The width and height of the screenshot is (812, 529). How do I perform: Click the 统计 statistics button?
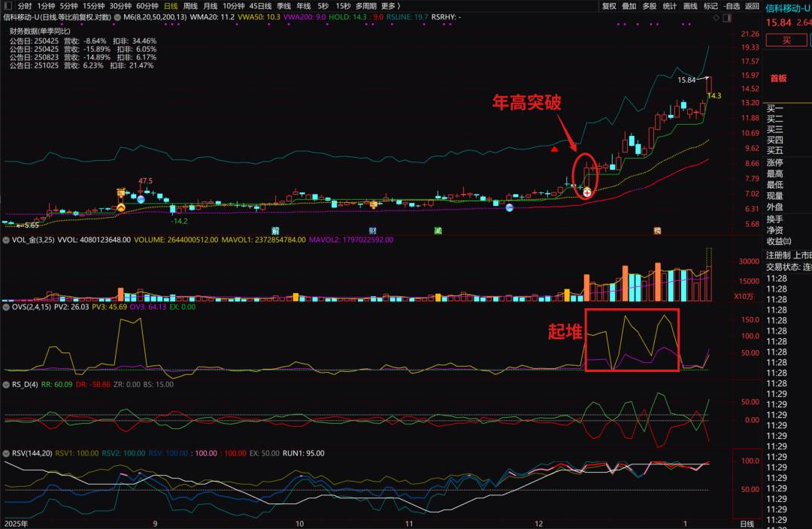click(670, 6)
